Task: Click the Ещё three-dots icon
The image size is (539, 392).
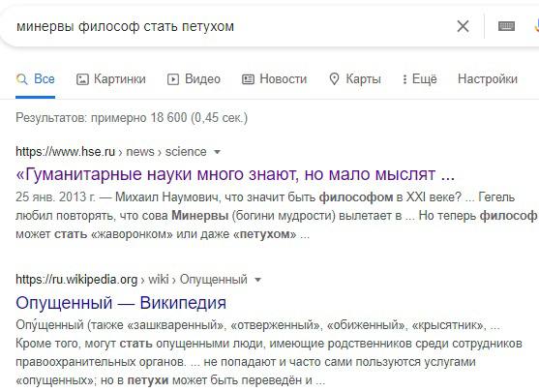Action: 404,79
